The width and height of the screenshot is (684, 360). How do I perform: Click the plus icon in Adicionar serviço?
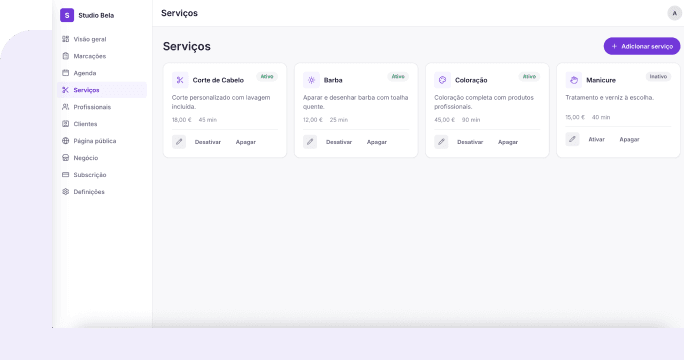click(x=614, y=46)
